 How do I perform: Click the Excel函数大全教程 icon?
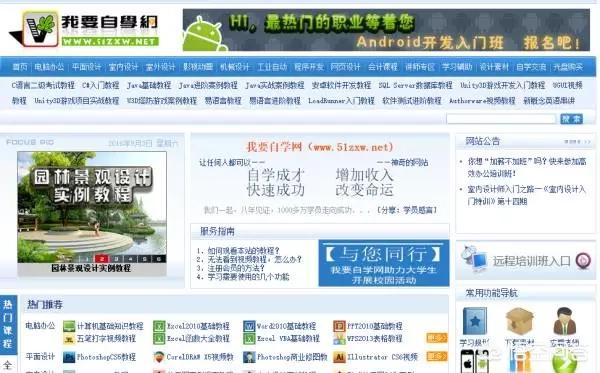click(x=159, y=339)
